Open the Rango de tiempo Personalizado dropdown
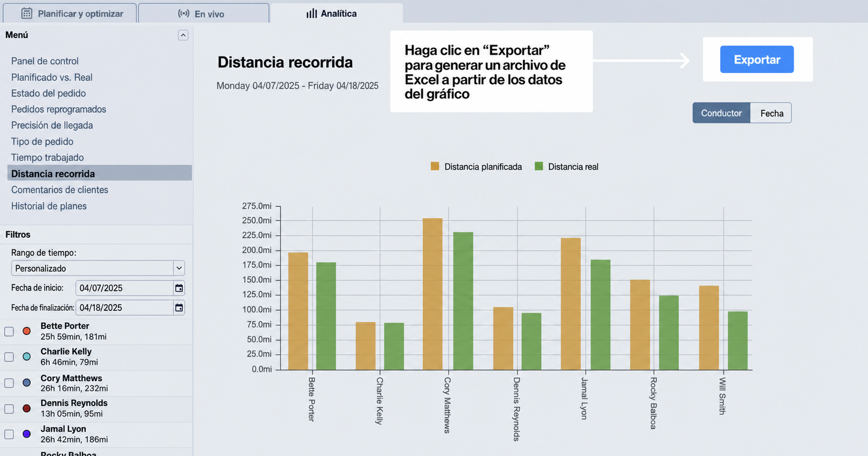This screenshot has height=456, width=868. coord(98,268)
